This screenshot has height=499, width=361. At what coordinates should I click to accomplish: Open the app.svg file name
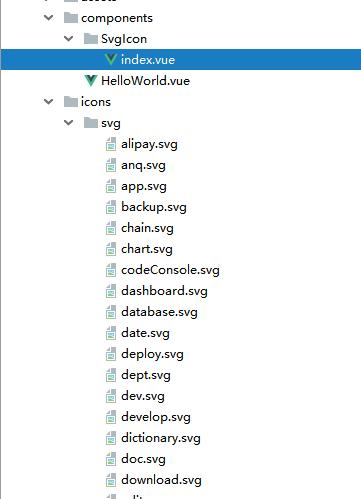pos(144,187)
